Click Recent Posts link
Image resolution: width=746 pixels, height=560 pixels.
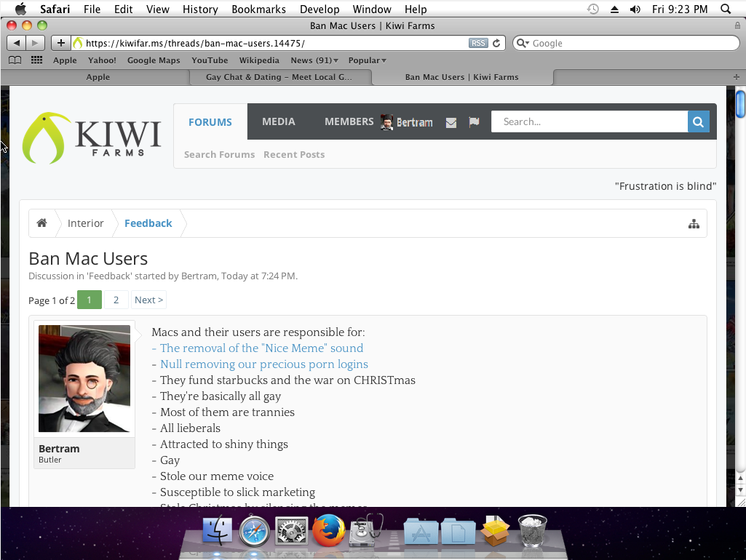[x=294, y=154]
